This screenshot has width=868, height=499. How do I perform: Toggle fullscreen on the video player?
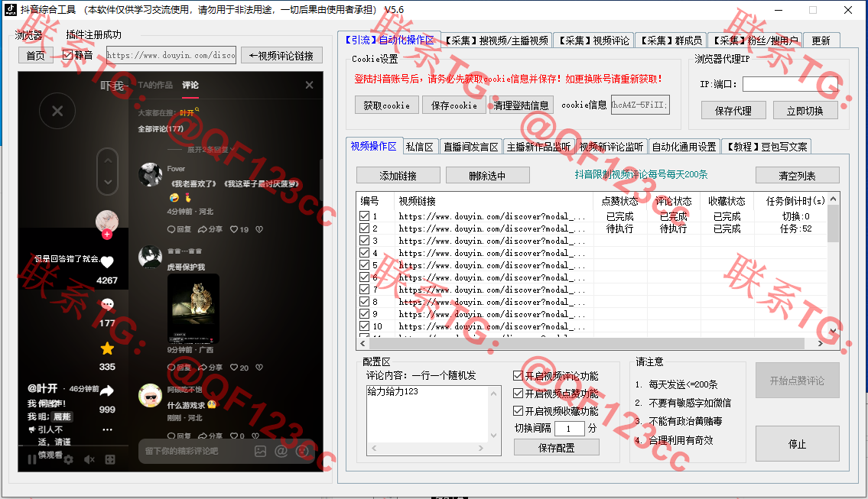coord(110,460)
